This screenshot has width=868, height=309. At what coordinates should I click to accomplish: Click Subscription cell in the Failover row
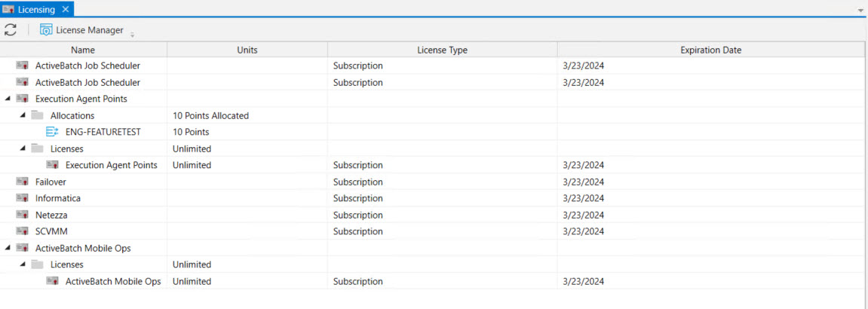(x=357, y=182)
